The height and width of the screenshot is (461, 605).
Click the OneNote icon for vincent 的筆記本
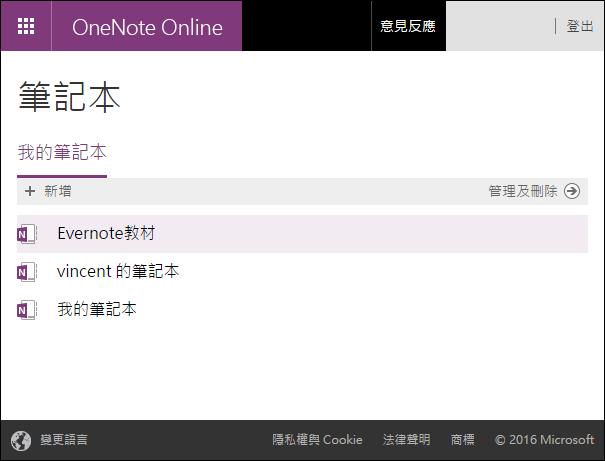pyautogui.click(x=27, y=272)
